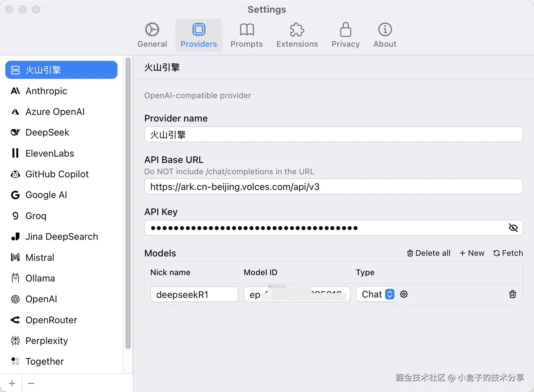Select OpenAI provider name
Image resolution: width=534 pixels, height=392 pixels.
pyautogui.click(x=41, y=299)
